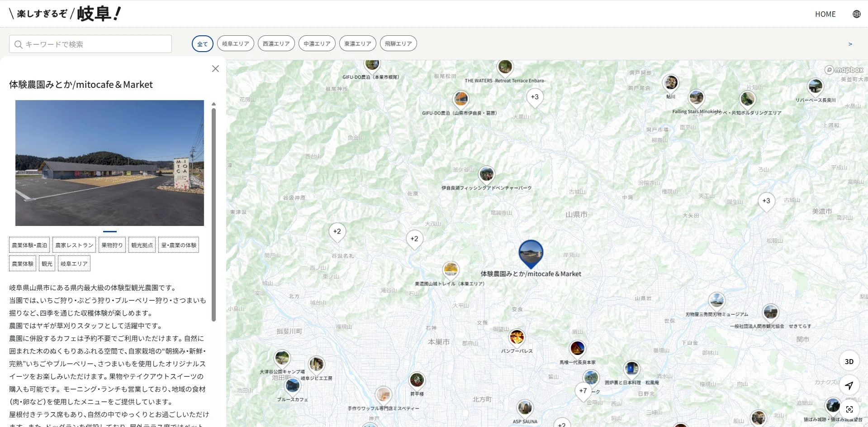Close the 体験農園みとか detail panel
This screenshot has height=427, width=868.
[x=215, y=68]
